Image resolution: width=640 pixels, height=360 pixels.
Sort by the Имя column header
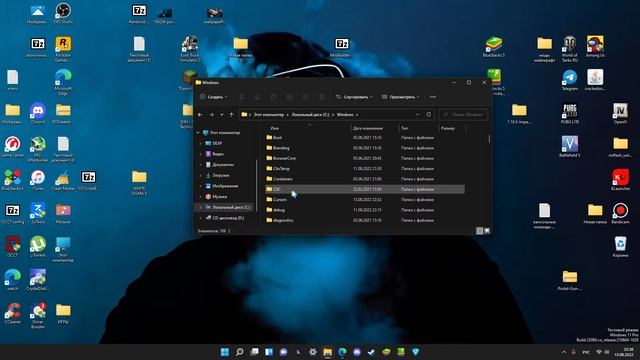[275, 128]
